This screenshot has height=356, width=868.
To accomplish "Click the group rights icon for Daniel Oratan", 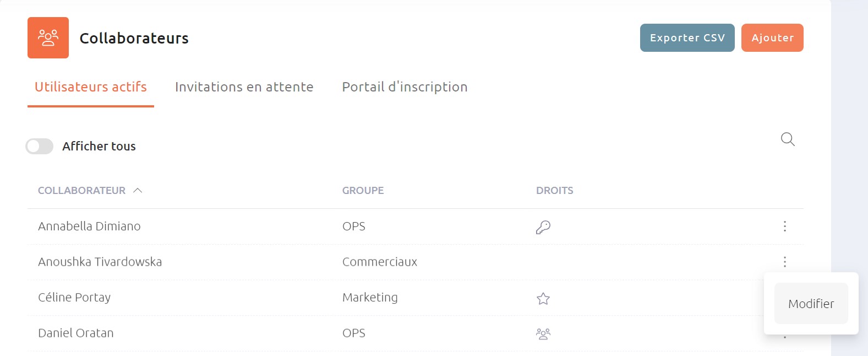I will click(543, 334).
